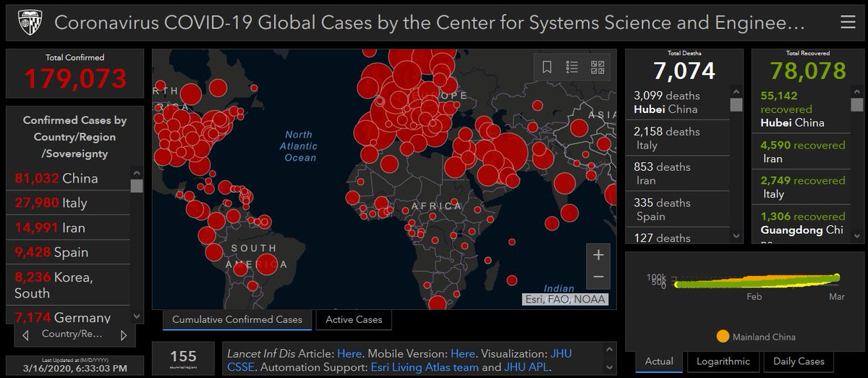Click the Country/Re... pagination label
The height and width of the screenshot is (378, 868).
click(x=72, y=335)
